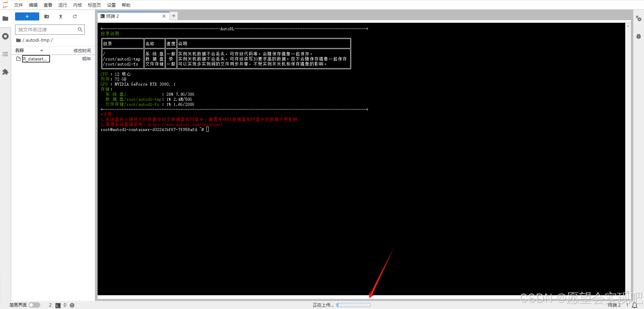Open the 查看 menu
Screen dimensions: 644x309
point(48,5)
